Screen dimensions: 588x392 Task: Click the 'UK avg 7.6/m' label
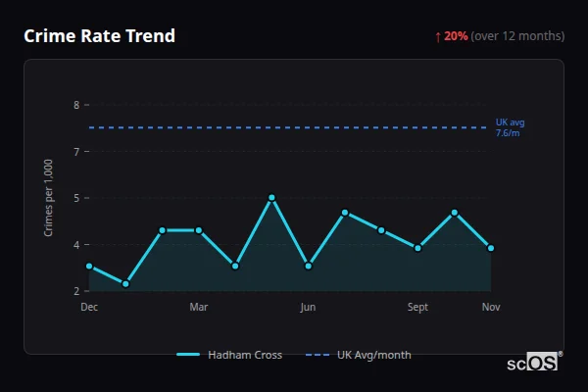(x=510, y=127)
